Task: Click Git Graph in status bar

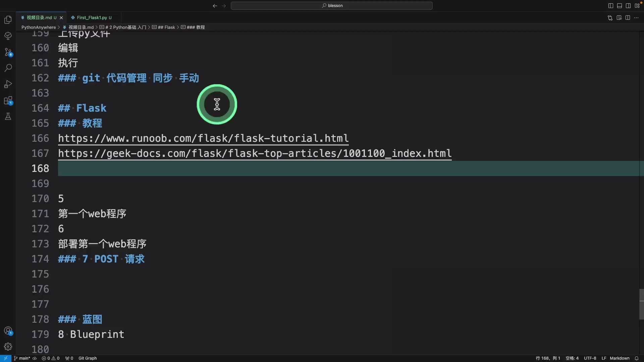Action: [88, 358]
